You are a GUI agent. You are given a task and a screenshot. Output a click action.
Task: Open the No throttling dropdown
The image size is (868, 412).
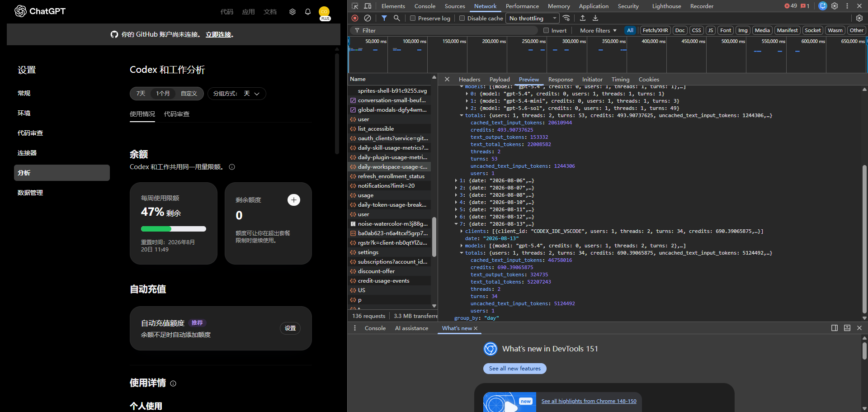click(x=533, y=18)
